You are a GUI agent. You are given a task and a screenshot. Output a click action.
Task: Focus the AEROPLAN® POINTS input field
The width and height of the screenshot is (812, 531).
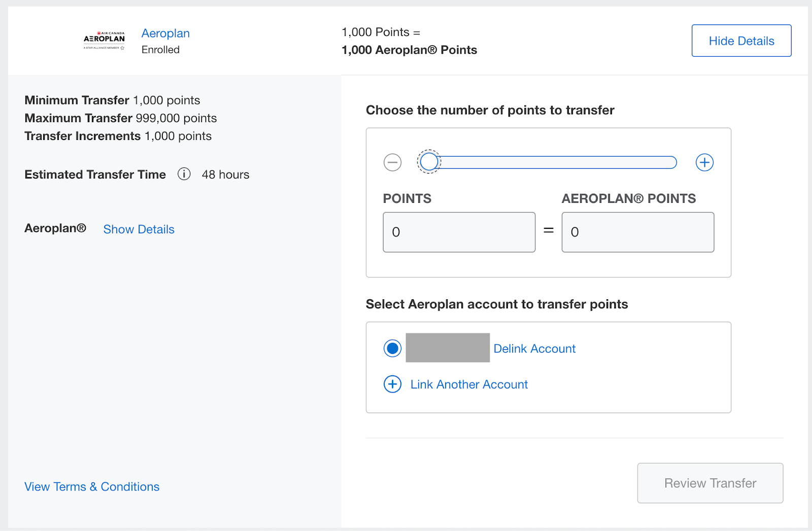point(637,232)
